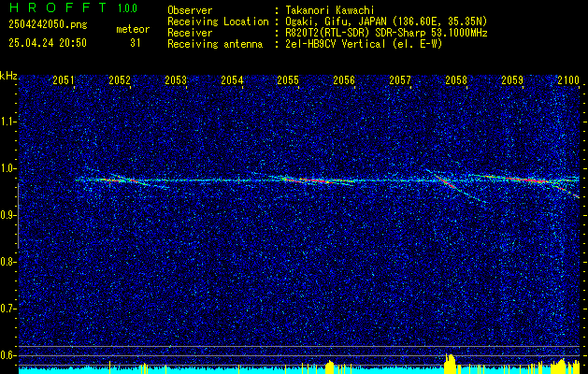
Task: Click the kHz axis unit label
Action: 8,76
